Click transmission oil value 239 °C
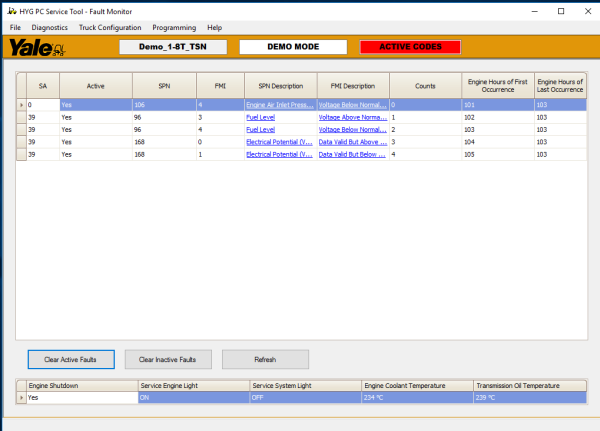The height and width of the screenshot is (431, 600). tap(530, 398)
